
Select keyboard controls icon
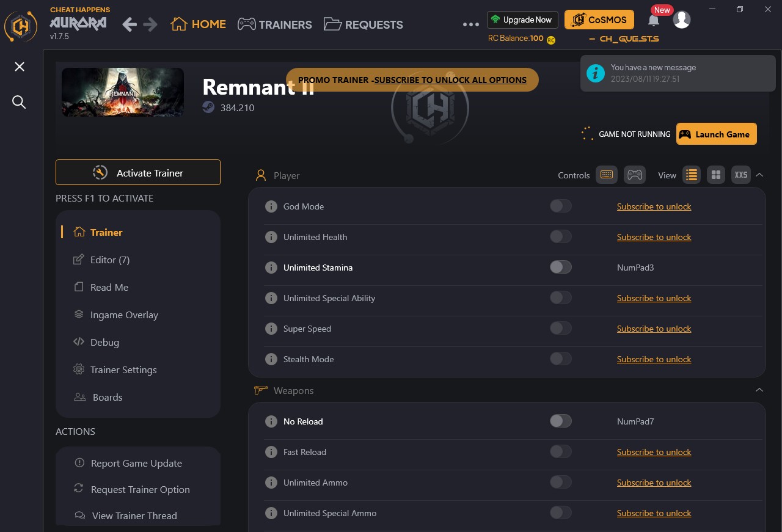pos(607,175)
